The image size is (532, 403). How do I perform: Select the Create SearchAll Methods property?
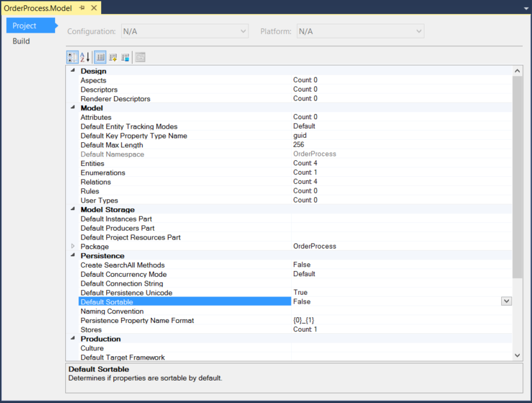pyautogui.click(x=122, y=265)
